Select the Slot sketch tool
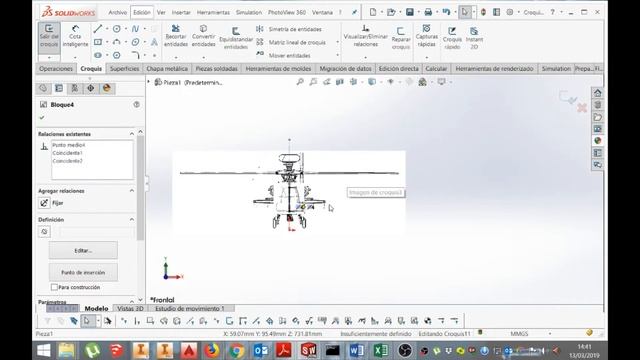Viewport: 640px width, 360px height. pos(98,55)
